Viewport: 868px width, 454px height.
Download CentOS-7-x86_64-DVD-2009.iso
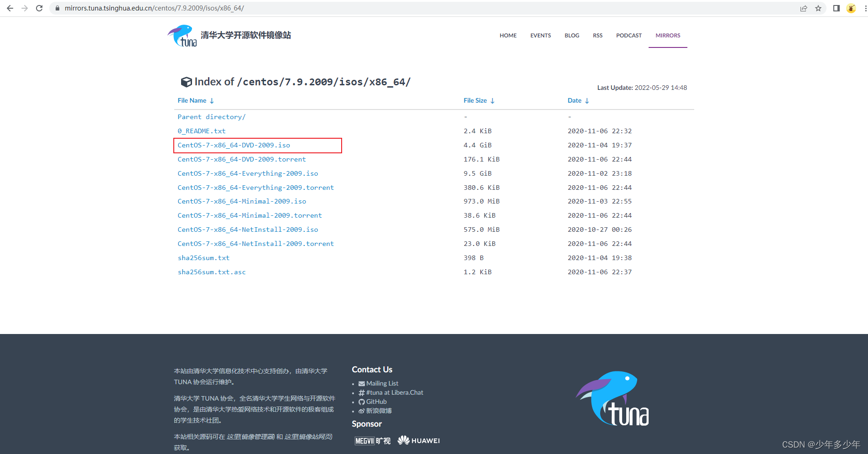[x=234, y=145]
